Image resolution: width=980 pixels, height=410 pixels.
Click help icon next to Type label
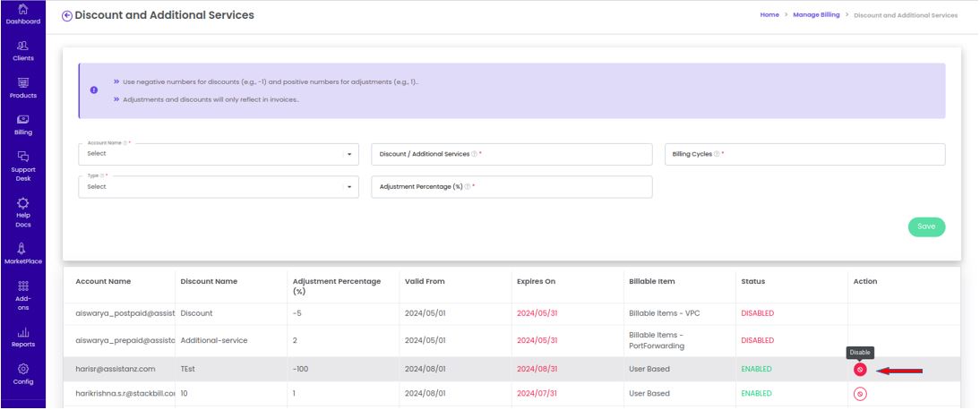pos(102,175)
